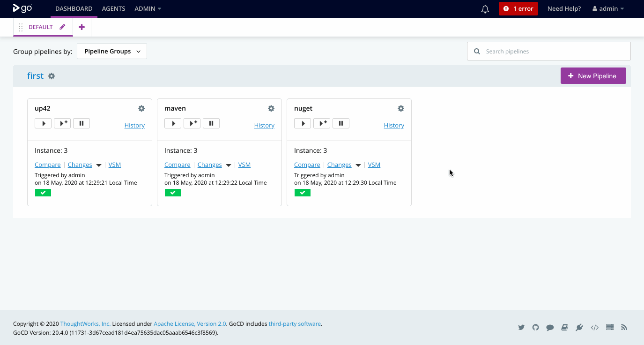Open the server info footer icon
This screenshot has height=345, width=644.
point(610,327)
